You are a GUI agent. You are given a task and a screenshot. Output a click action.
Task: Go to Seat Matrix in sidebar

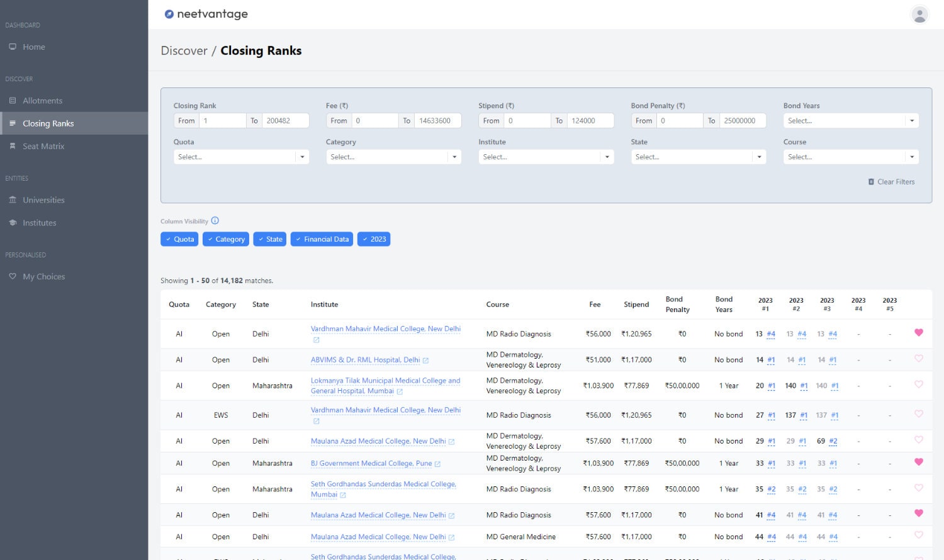click(x=43, y=146)
